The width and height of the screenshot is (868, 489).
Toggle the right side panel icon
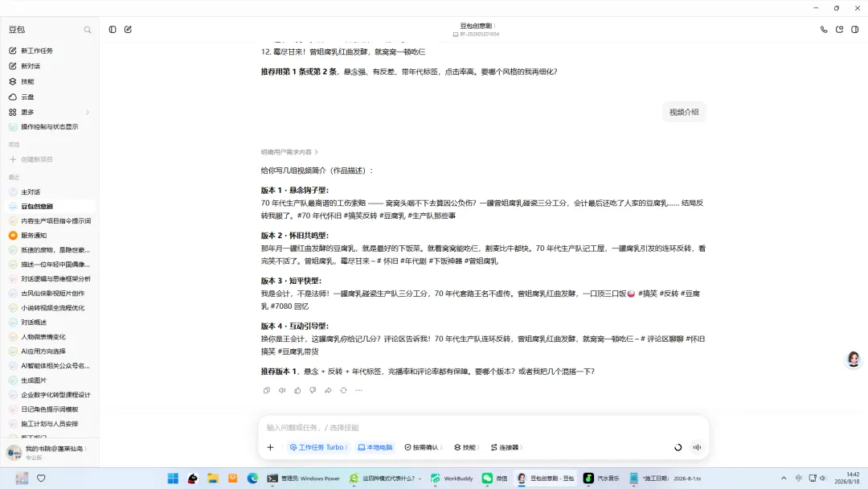coord(854,29)
